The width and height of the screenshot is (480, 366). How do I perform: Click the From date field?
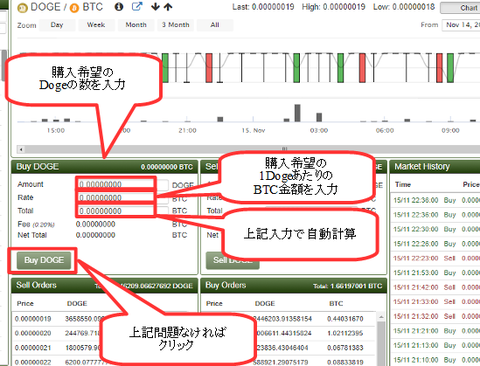461,25
